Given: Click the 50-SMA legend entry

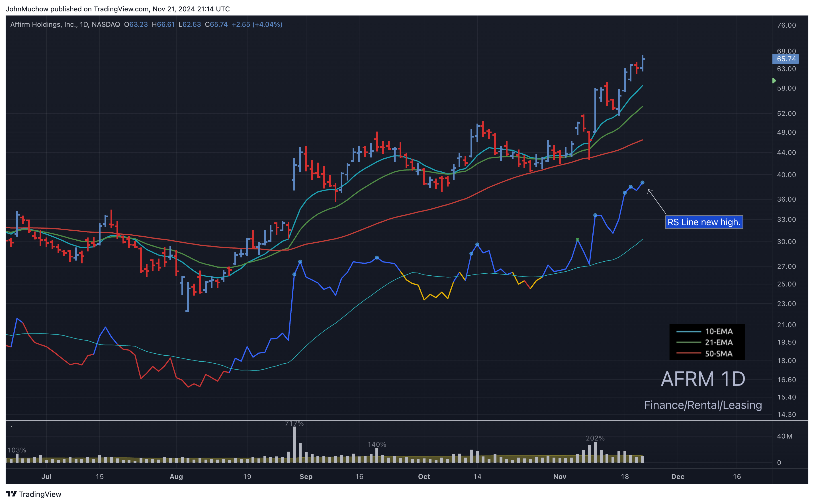Looking at the screenshot, I should [704, 354].
